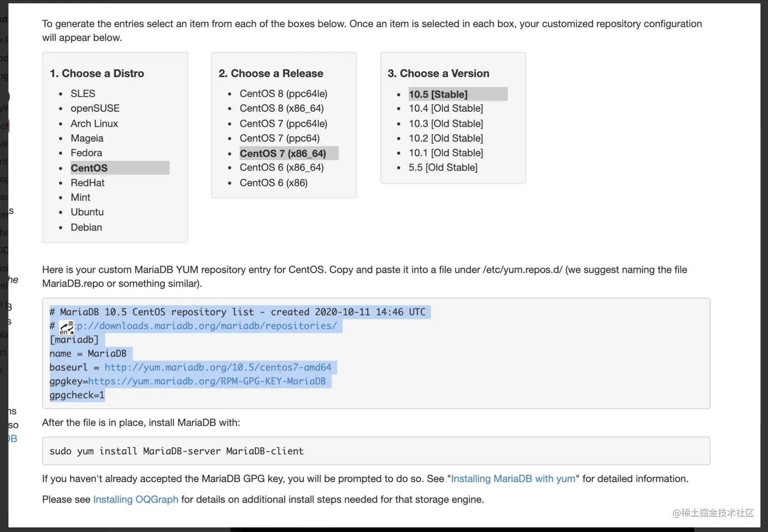Pick Fedora from the distro list
Viewport: 768px width, 532px height.
point(86,153)
